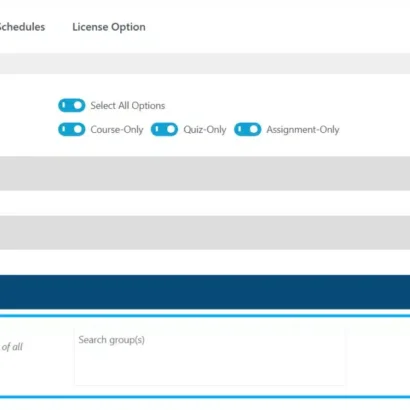Click the Select All Options label
Viewport: 410px width, 410px height.
pos(128,106)
